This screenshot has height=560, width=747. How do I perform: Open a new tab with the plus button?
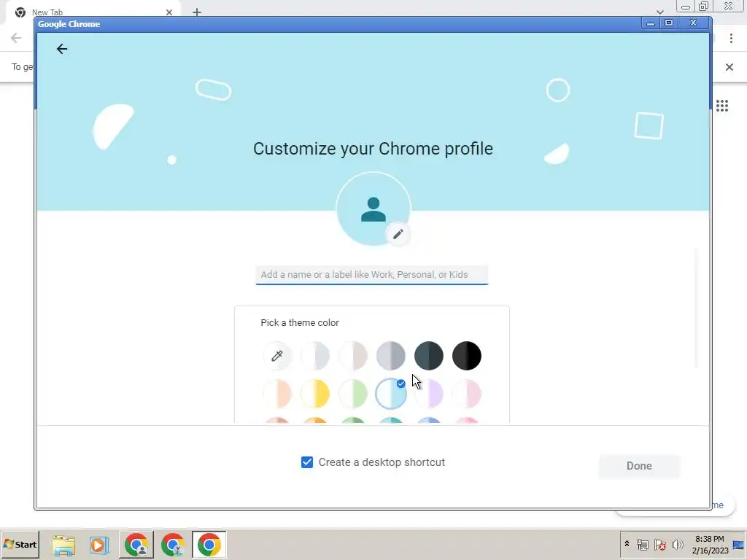[197, 12]
